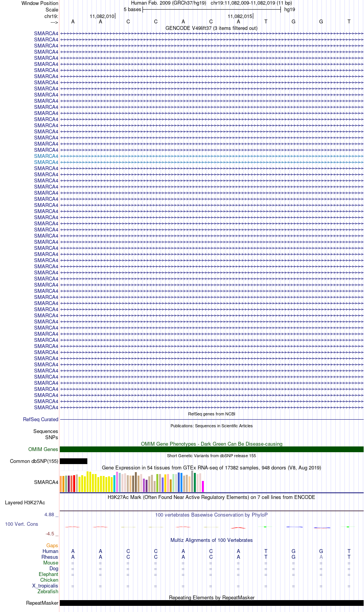Click the Chicken species label

tap(49, 580)
